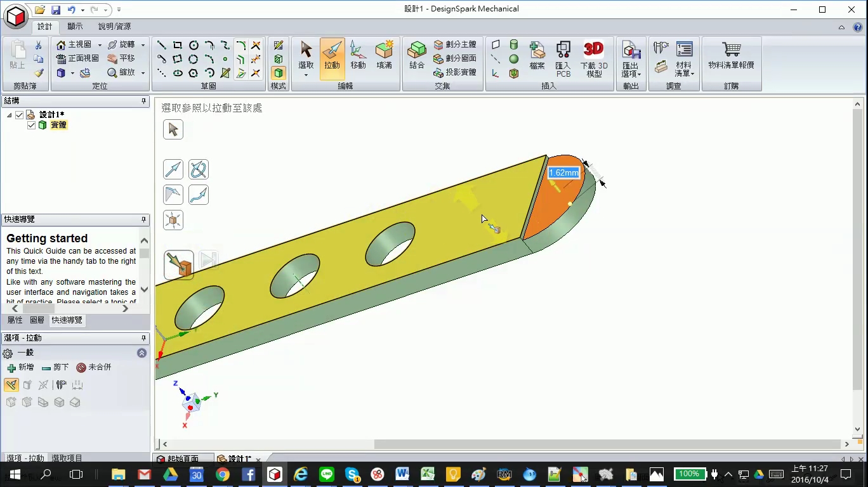Image resolution: width=868 pixels, height=487 pixels.
Task: Choose the 移動 (Move) tool
Action: coord(358,56)
